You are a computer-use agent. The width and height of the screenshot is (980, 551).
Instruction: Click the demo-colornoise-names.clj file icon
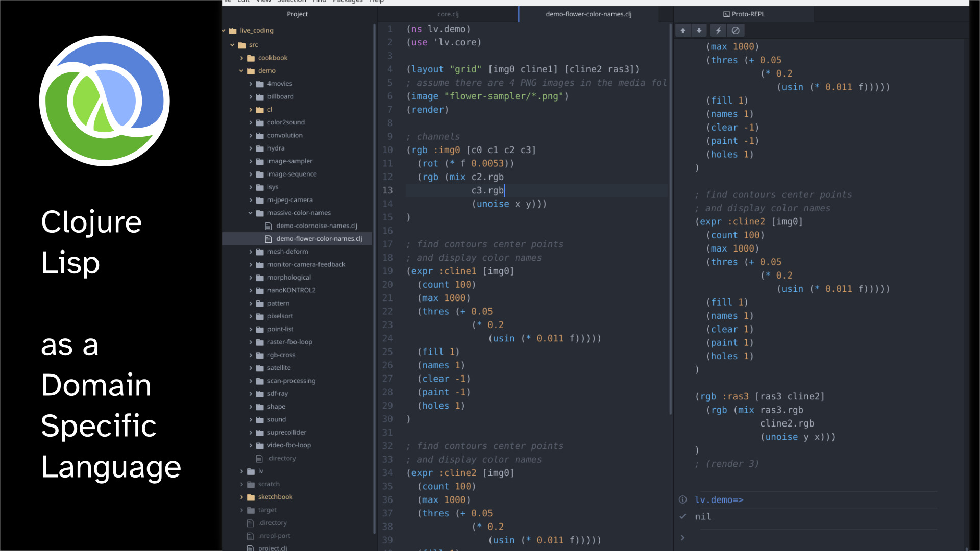268,226
